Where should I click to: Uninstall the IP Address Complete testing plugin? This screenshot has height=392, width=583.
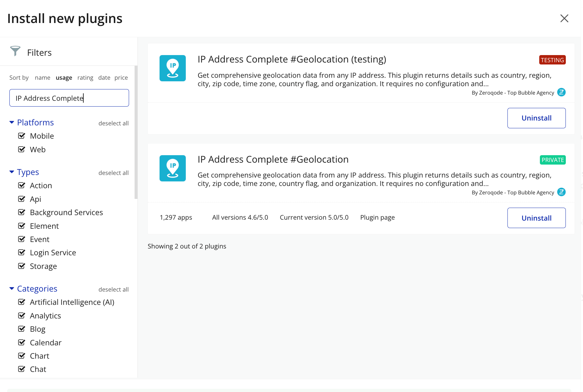pyautogui.click(x=536, y=118)
